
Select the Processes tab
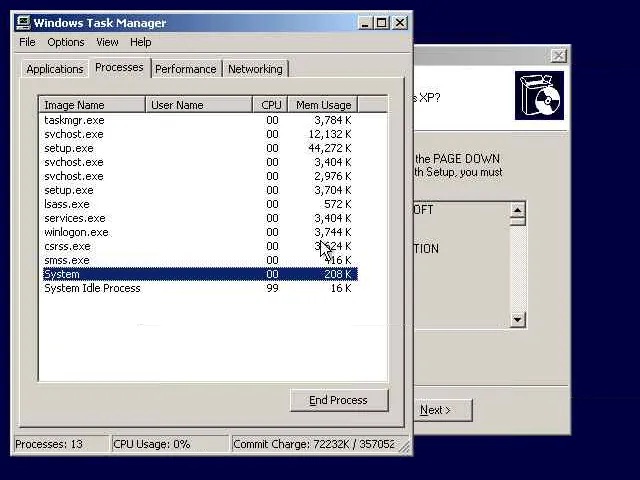point(119,67)
